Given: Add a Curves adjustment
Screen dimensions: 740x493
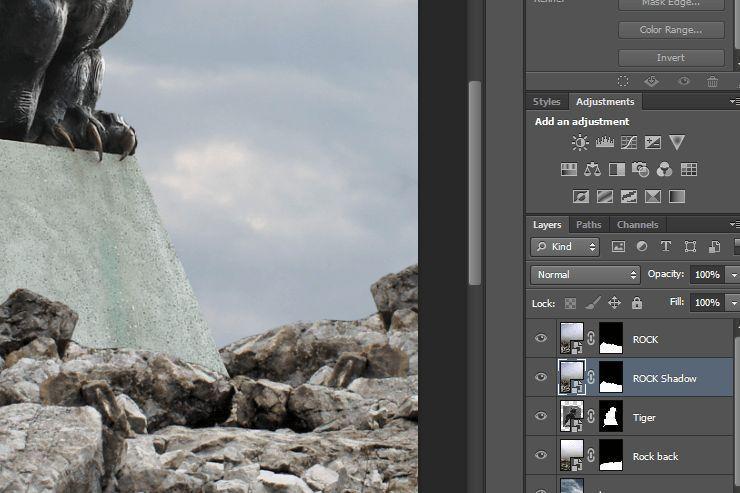Looking at the screenshot, I should (x=628, y=143).
